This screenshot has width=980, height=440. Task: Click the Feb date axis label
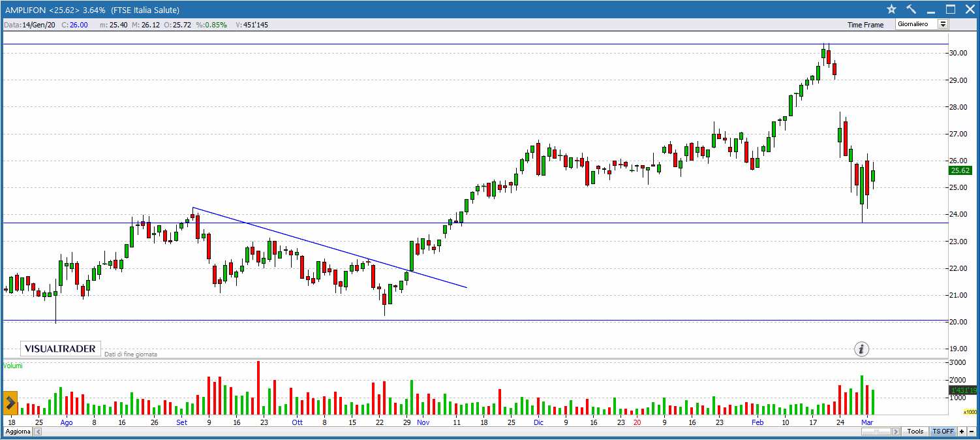point(757,422)
